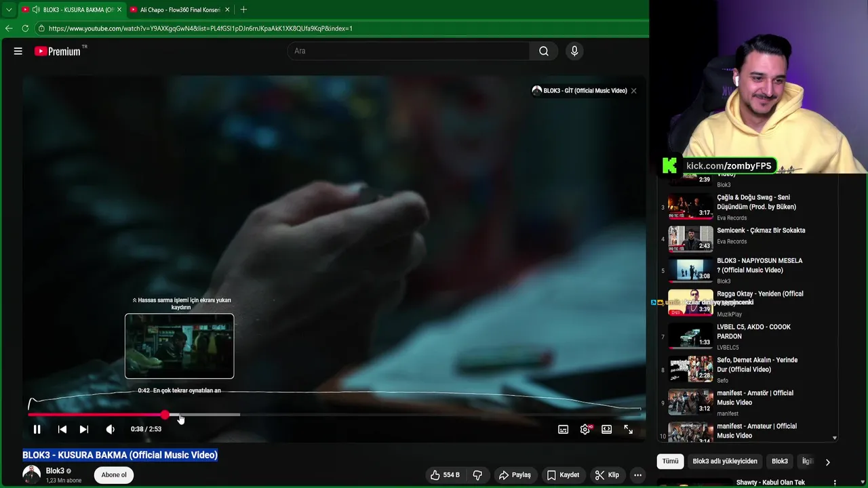Open the LVBEL C5 playlist thumbnail 1:33
Viewport: 868px width, 488px height.
tap(690, 336)
